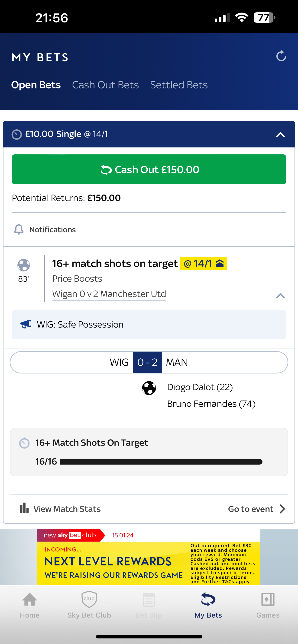298x644 pixels.
Task: Open Sky Bet Club shield icon
Action: (89, 599)
